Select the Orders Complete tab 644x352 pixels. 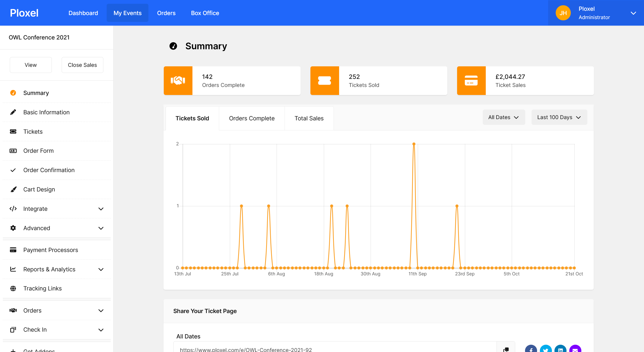tap(251, 118)
